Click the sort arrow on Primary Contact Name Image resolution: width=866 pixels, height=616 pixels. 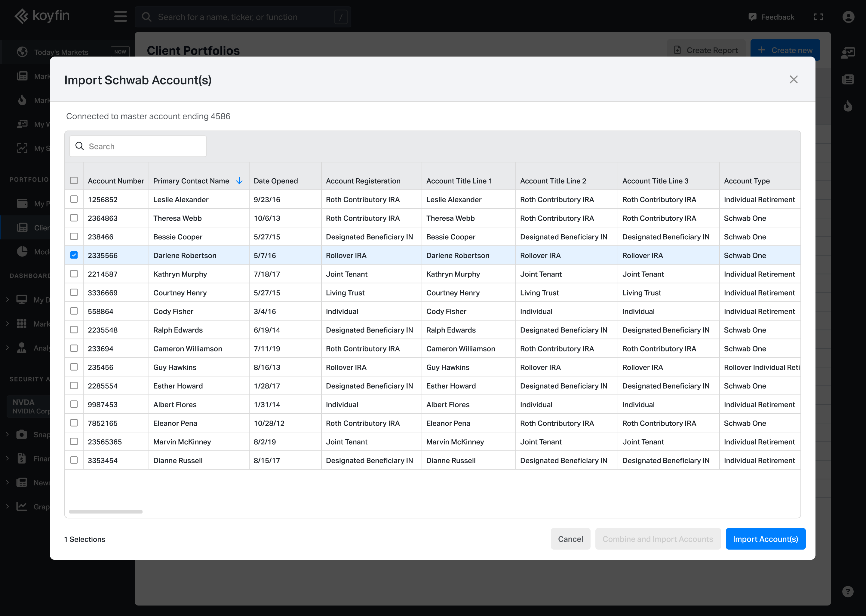(x=239, y=181)
